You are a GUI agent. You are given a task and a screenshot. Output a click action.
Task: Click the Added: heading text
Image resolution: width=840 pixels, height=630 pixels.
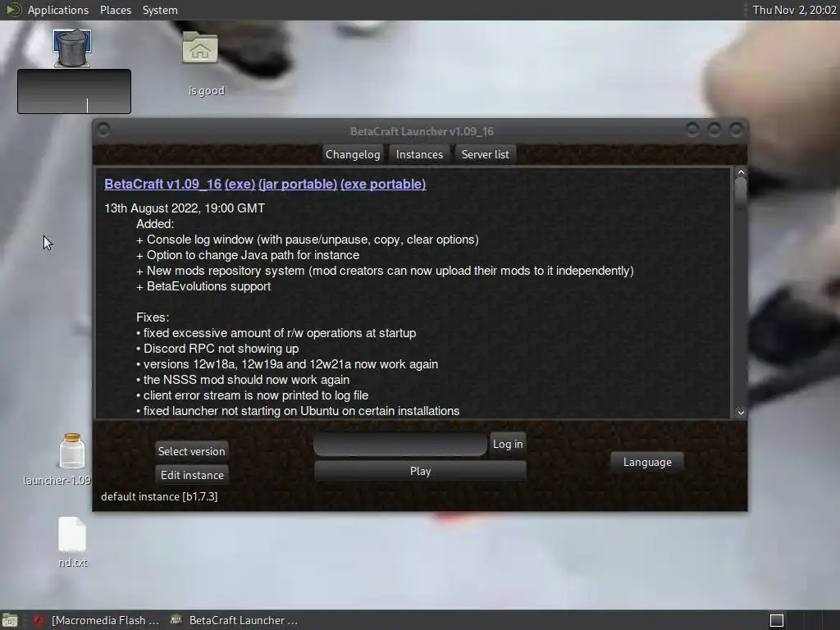155,224
